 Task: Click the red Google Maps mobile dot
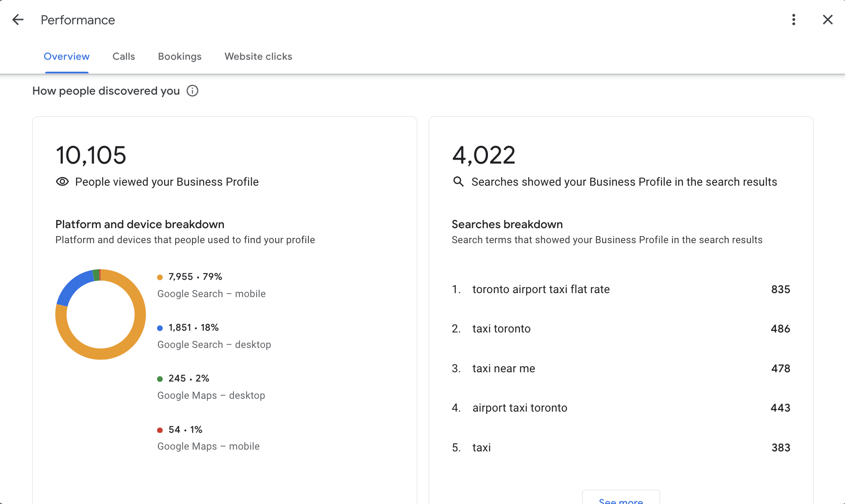point(160,430)
